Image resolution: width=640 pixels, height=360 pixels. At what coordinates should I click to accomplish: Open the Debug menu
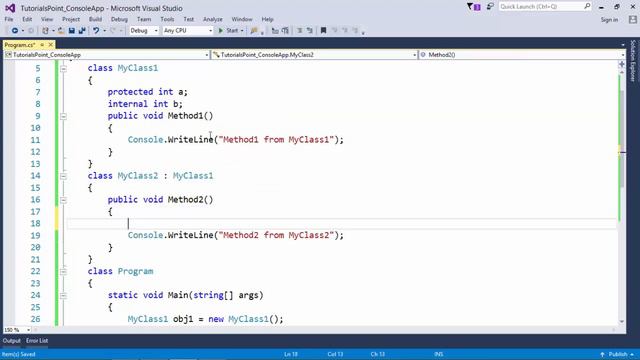[119, 19]
